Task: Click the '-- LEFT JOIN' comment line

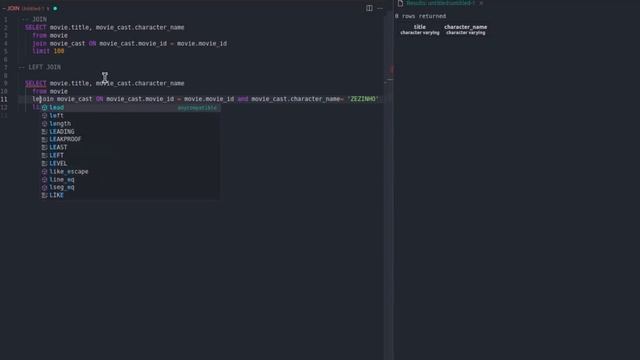Action: click(40, 67)
